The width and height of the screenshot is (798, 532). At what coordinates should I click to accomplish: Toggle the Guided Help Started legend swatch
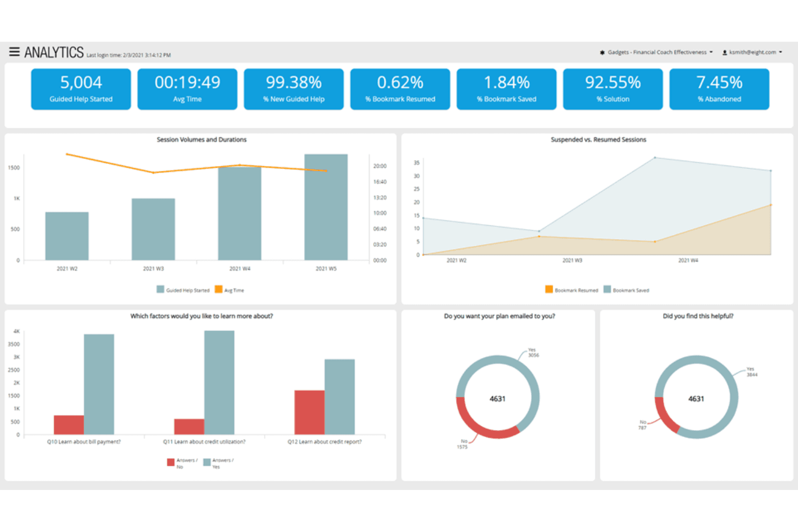tap(160, 289)
